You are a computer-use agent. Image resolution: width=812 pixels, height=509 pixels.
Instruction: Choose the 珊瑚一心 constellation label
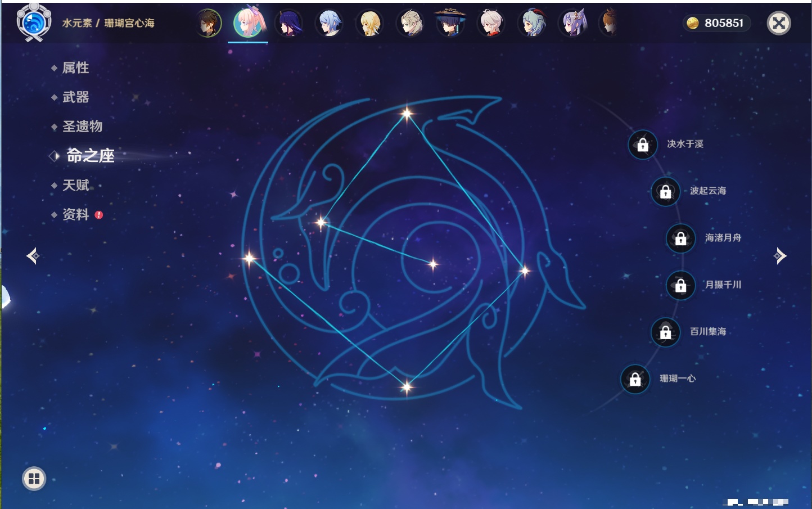coord(678,379)
